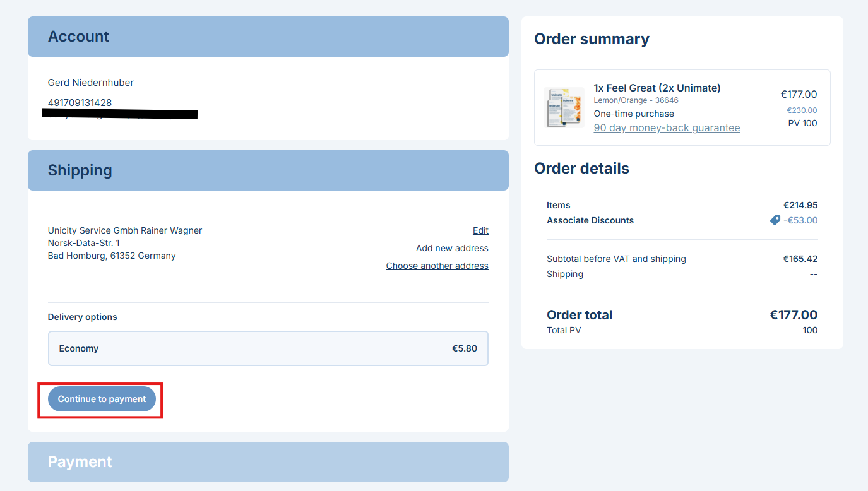Viewport: 868px width, 491px height.
Task: Open the 90 day money-back guarantee link
Action: click(x=667, y=127)
